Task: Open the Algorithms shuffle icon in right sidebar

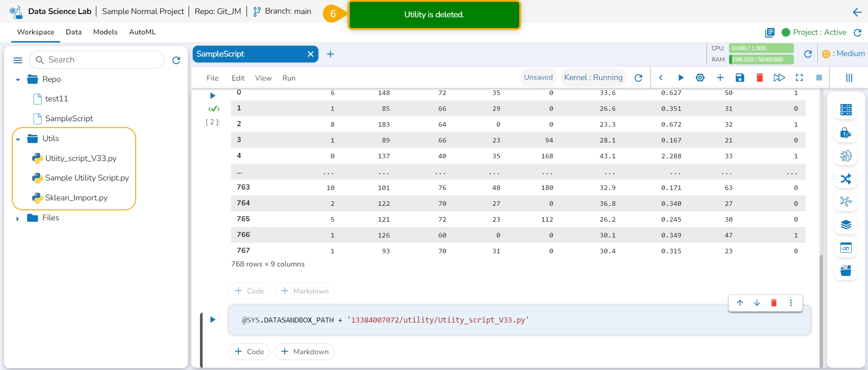Action: tap(845, 179)
